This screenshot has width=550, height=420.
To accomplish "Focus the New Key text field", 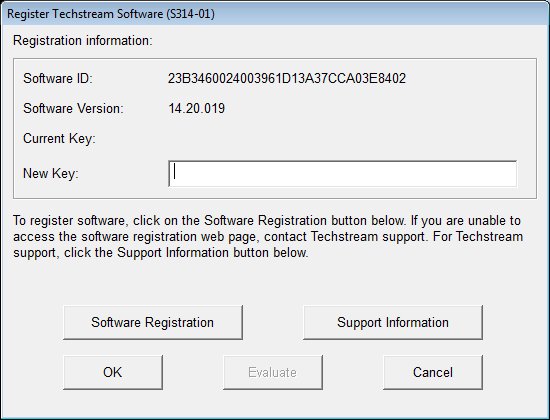I will pyautogui.click(x=342, y=174).
